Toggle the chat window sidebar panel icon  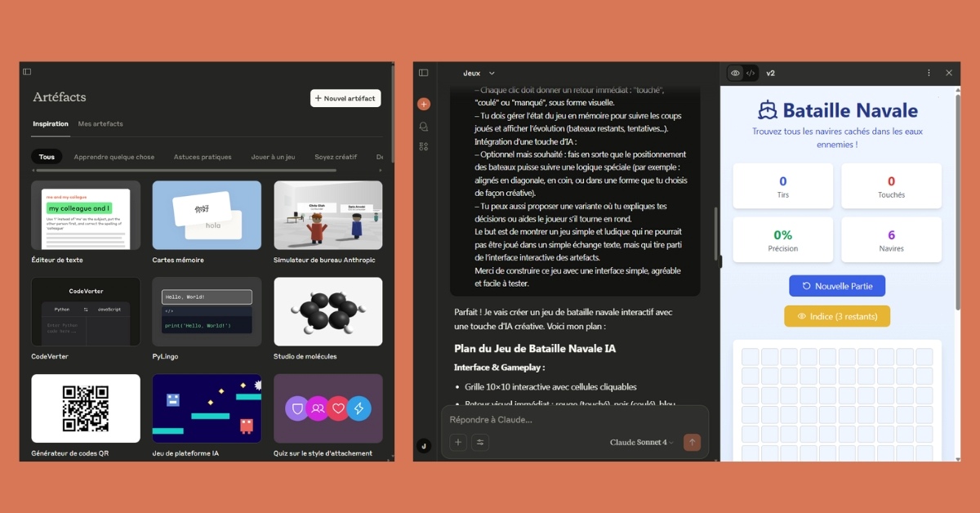click(423, 73)
